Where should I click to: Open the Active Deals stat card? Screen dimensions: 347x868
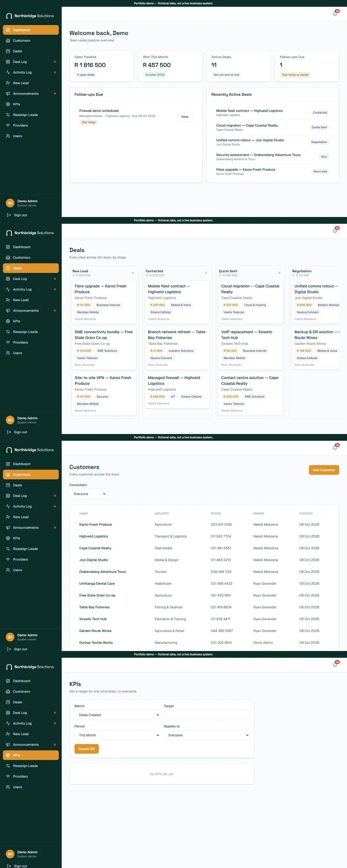tap(239, 66)
